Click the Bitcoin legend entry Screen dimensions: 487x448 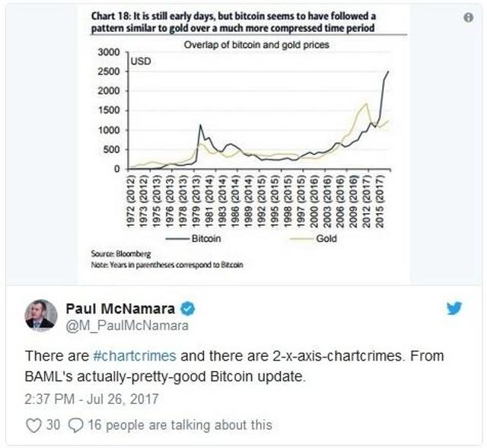click(x=193, y=238)
